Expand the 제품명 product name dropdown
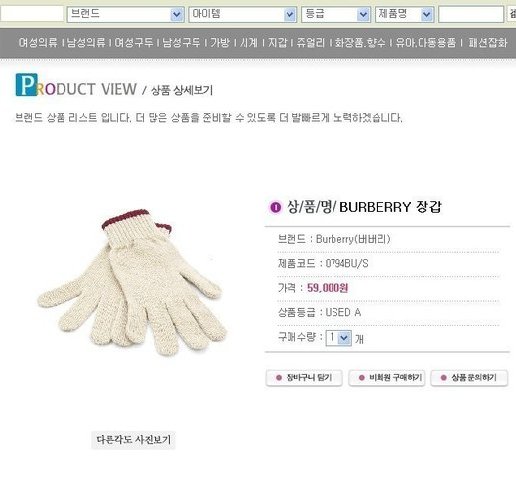Screen dimensions: 516x487 [x=405, y=14]
